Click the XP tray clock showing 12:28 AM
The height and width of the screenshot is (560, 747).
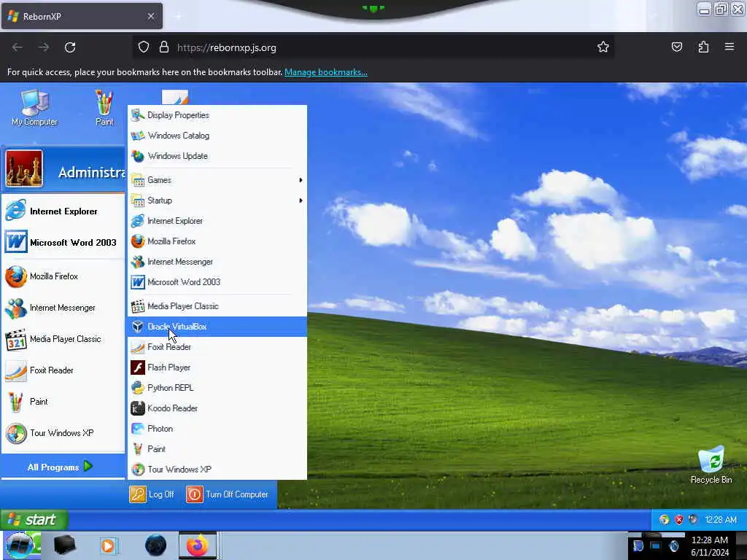click(x=720, y=519)
